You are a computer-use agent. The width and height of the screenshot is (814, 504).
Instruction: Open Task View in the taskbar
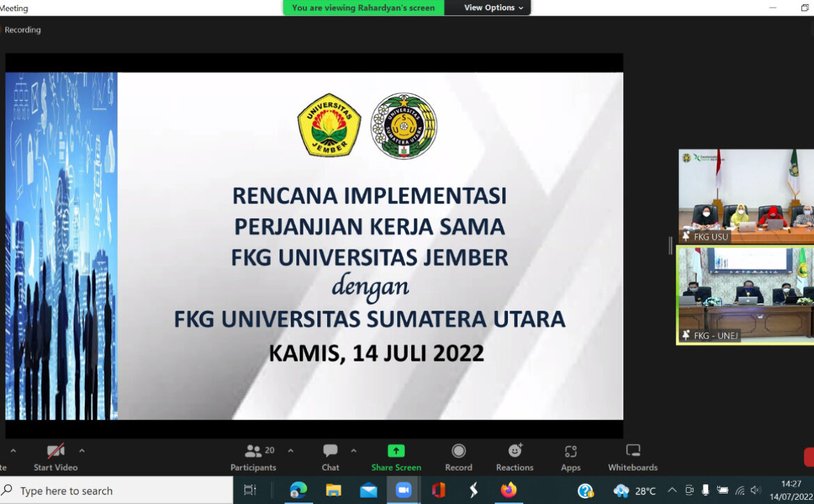point(250,490)
